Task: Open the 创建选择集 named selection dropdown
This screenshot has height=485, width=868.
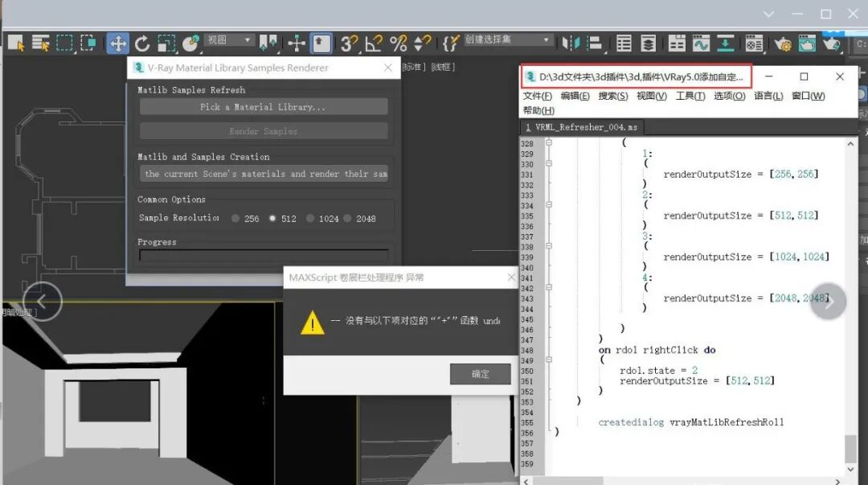Action: pyautogui.click(x=508, y=40)
